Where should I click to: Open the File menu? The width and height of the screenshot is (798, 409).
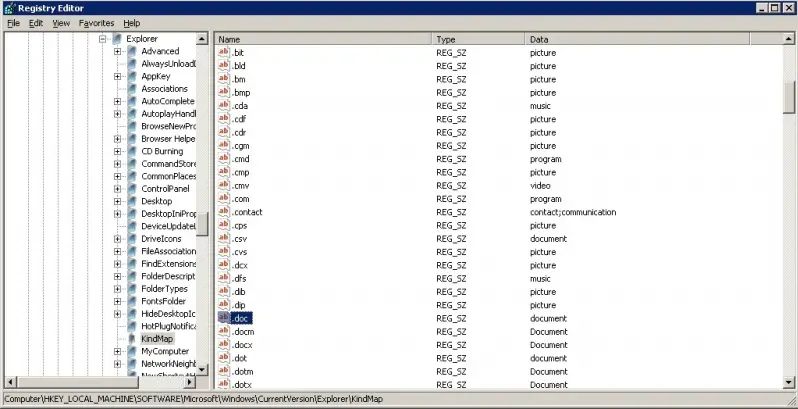13,23
